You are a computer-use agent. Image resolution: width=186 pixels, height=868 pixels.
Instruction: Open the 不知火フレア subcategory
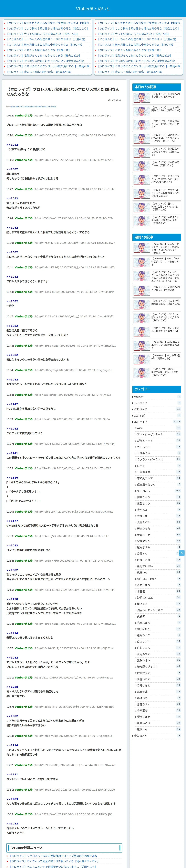[158, 478]
